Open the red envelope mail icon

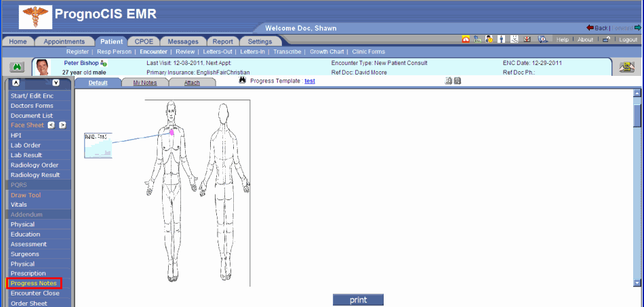tap(527, 39)
